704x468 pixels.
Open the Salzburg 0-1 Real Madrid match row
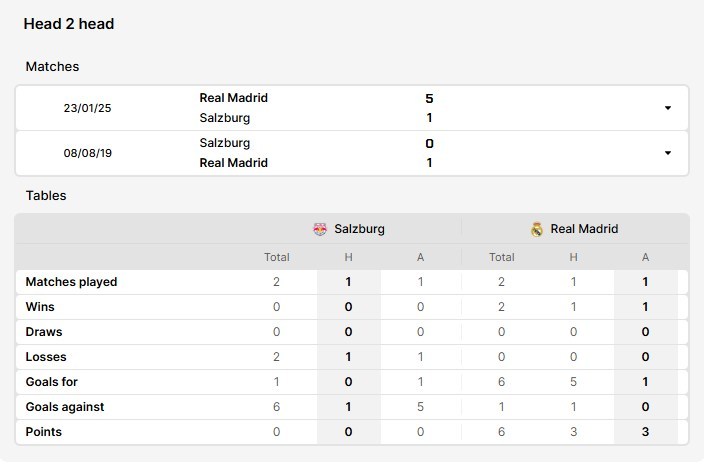(352, 153)
